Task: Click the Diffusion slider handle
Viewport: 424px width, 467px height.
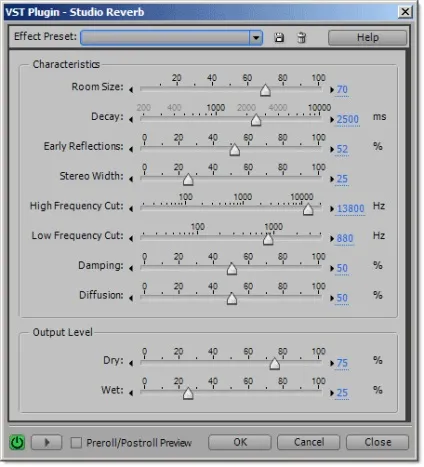Action: point(232,299)
